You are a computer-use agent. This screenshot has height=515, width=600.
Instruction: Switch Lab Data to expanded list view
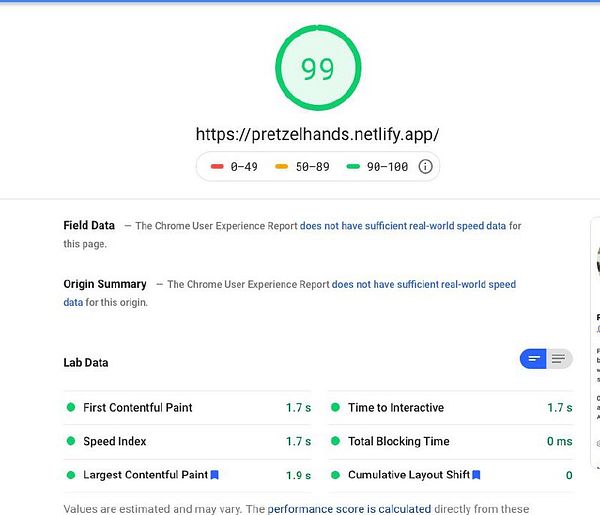click(x=559, y=359)
